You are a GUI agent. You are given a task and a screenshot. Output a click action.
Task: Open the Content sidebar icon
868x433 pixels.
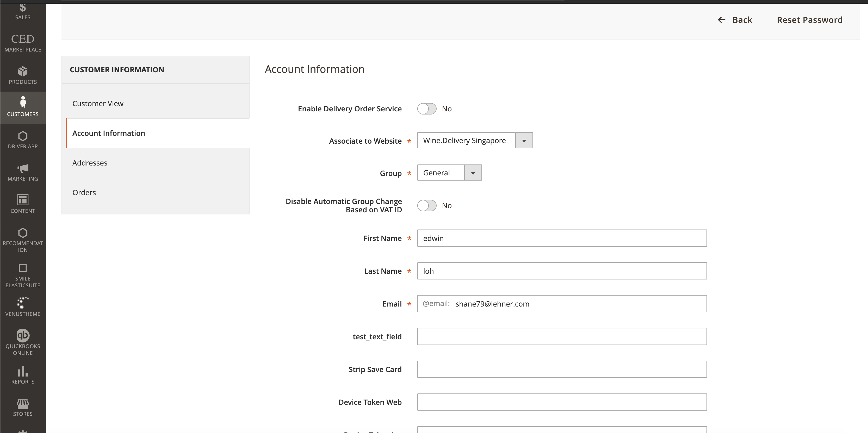tap(23, 201)
